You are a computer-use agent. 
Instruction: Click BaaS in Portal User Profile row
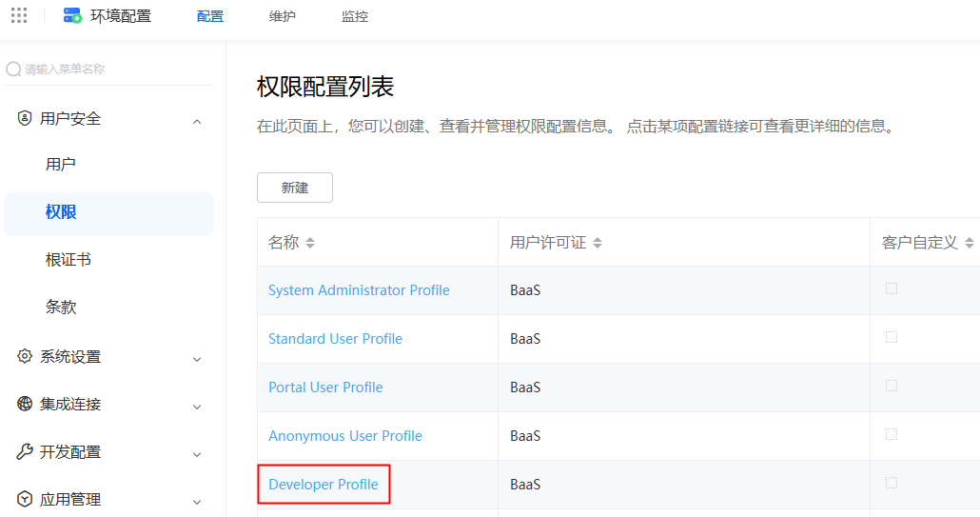[x=525, y=388]
